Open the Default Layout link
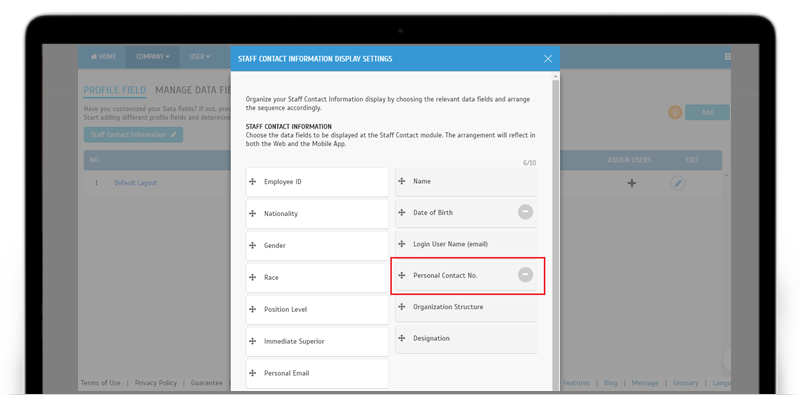The height and width of the screenshot is (395, 800). tap(136, 183)
